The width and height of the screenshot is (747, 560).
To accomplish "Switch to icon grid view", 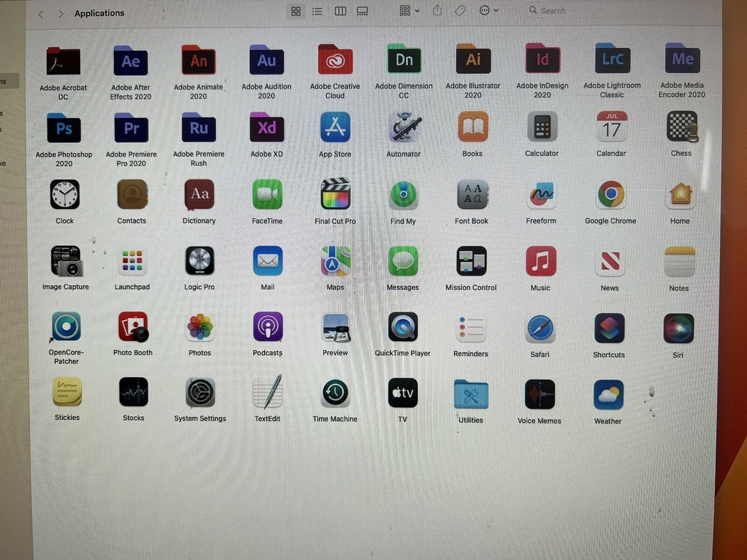I will pyautogui.click(x=296, y=11).
